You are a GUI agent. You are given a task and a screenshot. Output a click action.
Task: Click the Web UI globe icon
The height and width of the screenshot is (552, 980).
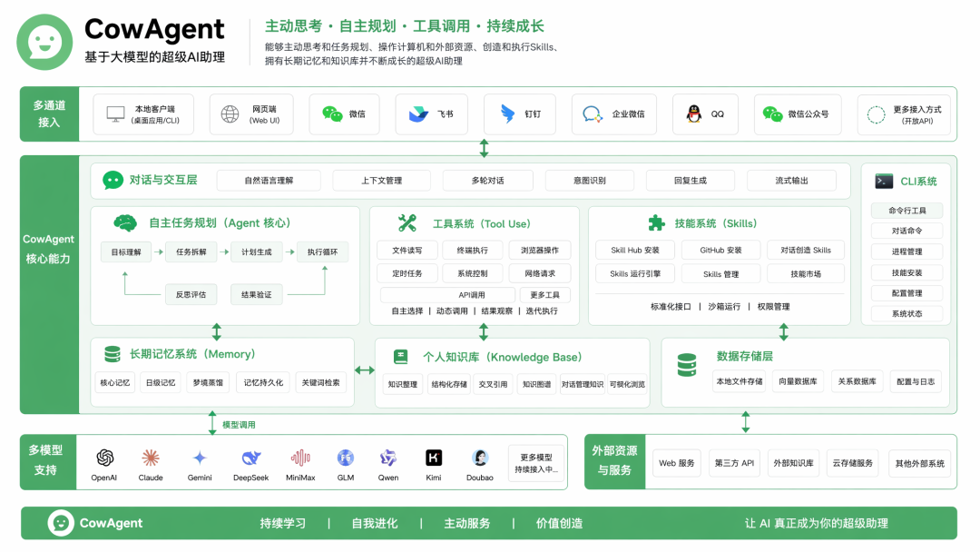pyautogui.click(x=230, y=114)
